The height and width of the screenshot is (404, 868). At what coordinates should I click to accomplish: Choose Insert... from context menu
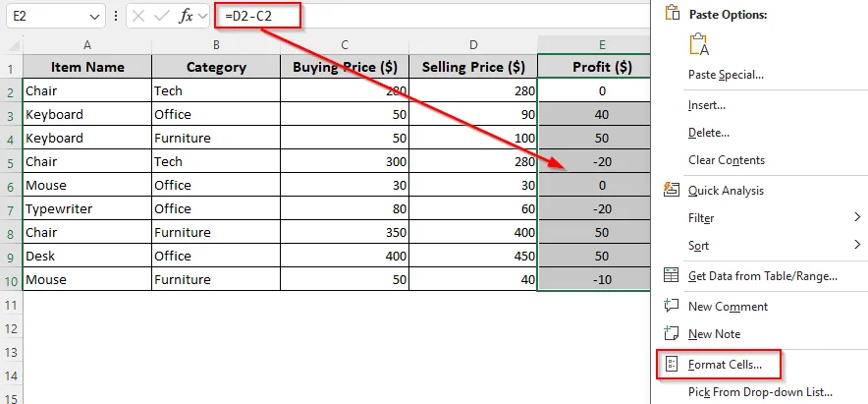pyautogui.click(x=707, y=105)
